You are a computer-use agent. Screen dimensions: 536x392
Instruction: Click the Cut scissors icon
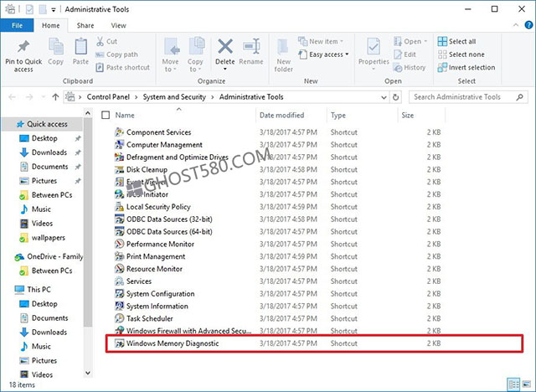100,41
